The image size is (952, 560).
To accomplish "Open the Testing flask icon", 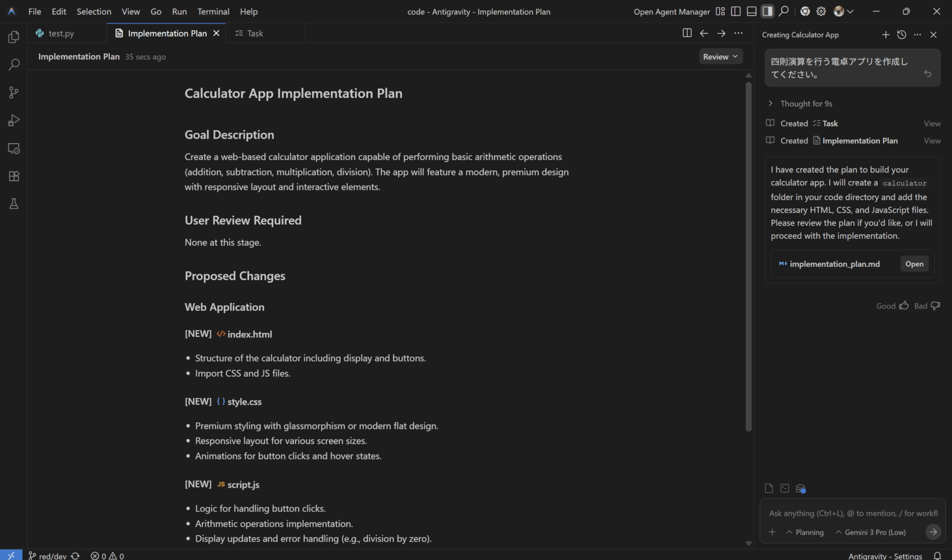I will pyautogui.click(x=13, y=204).
